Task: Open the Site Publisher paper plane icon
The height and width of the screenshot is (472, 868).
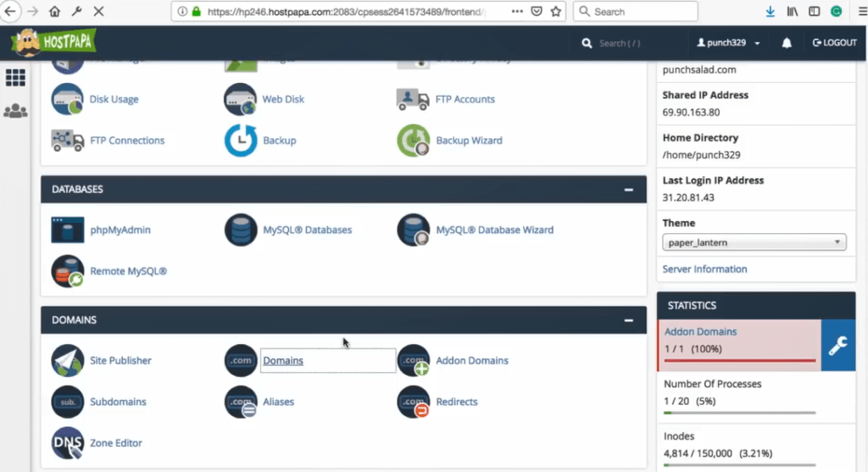Action: click(x=67, y=360)
